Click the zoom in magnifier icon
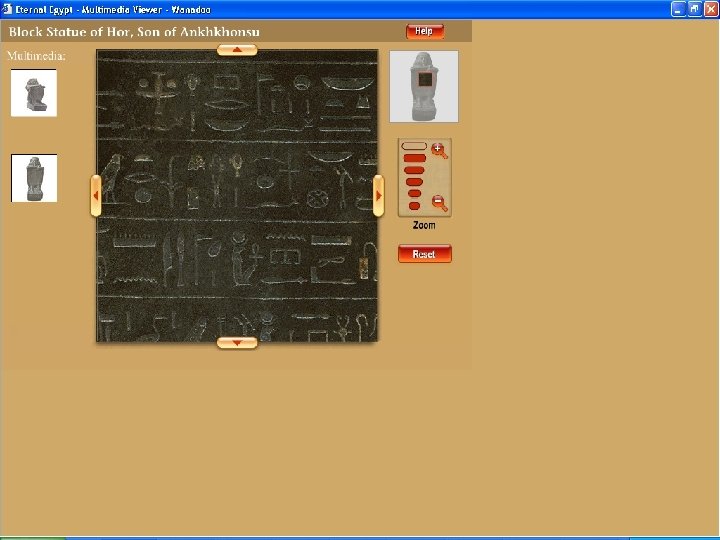720x540 pixels. tap(439, 151)
